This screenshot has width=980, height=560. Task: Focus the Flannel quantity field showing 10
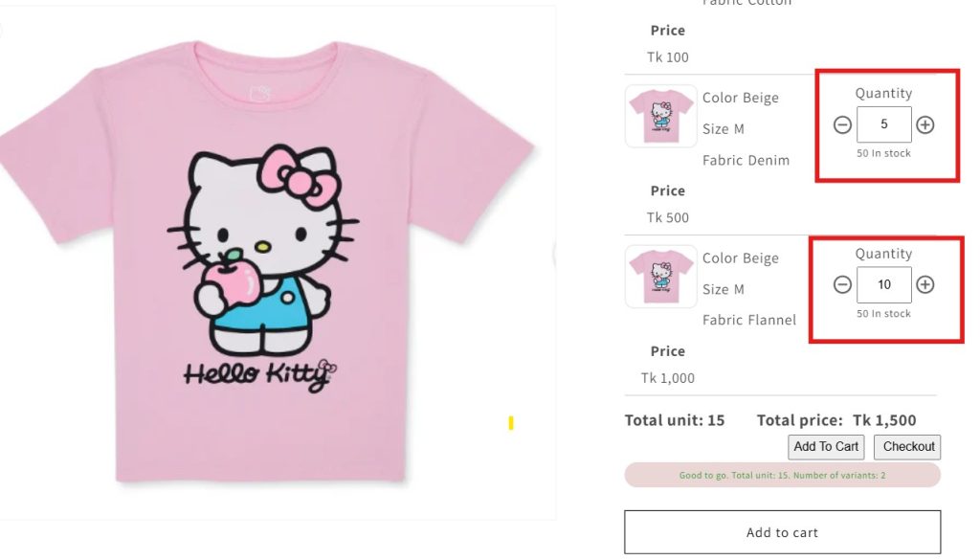tap(883, 284)
